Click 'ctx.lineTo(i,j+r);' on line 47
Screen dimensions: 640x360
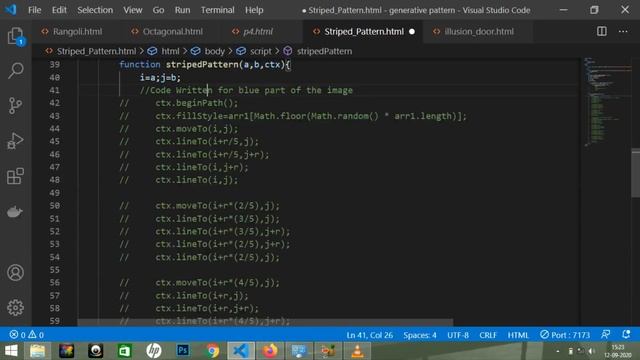202,167
